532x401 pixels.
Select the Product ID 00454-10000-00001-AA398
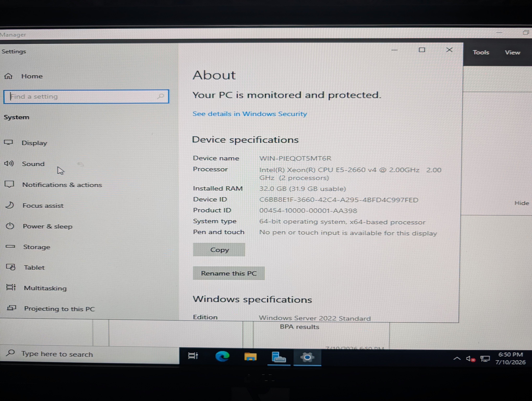pyautogui.click(x=308, y=211)
